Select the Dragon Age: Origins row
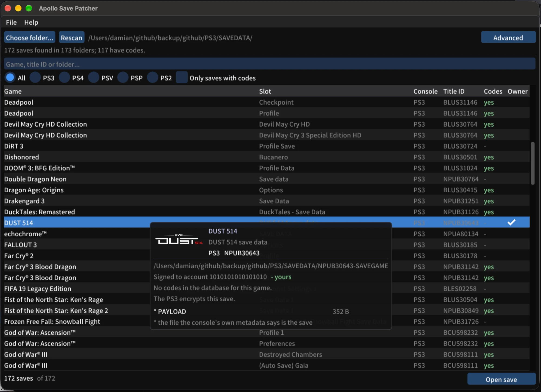541x392 pixels. (267, 190)
